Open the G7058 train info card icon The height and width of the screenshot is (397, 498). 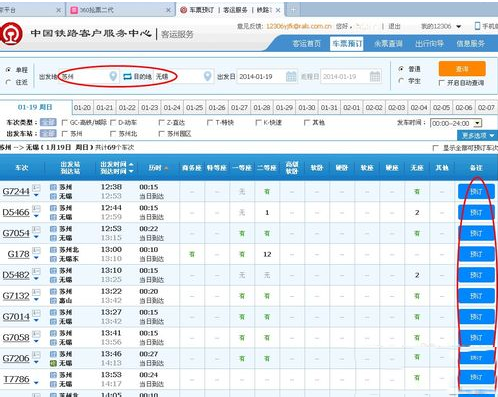coord(36,334)
